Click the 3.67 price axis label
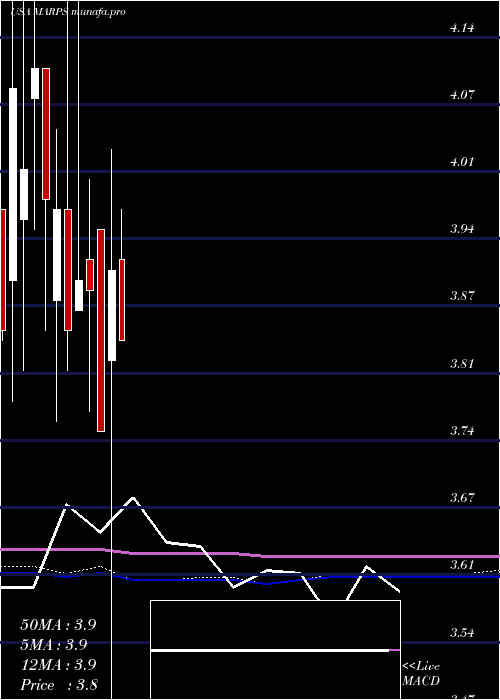 coord(462,498)
